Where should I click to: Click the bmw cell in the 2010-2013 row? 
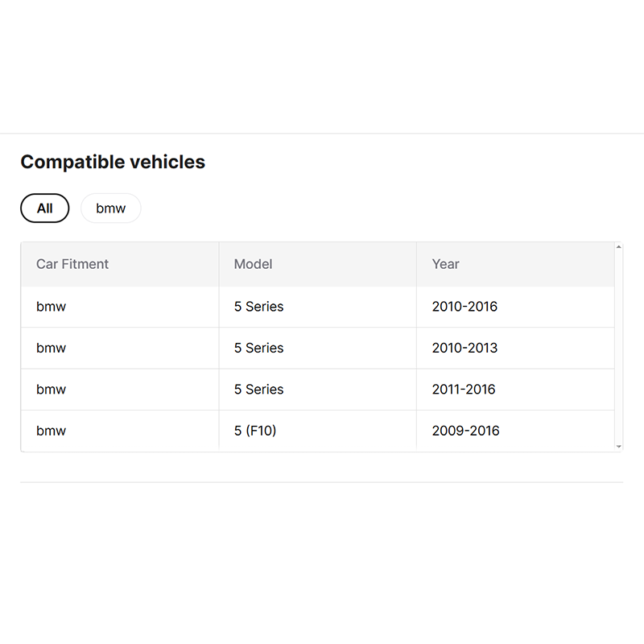(52, 349)
